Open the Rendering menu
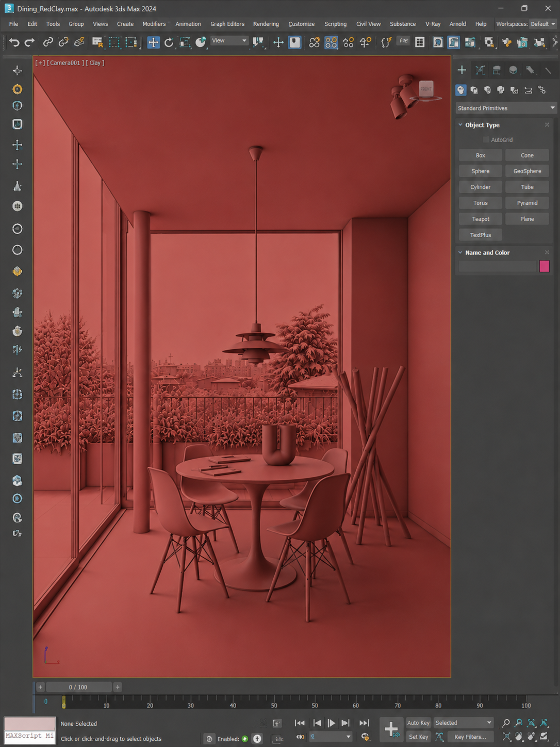 click(x=266, y=24)
